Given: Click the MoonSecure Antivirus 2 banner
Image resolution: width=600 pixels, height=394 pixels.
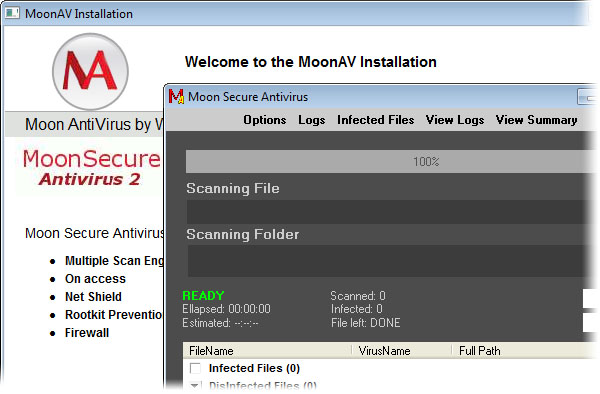Looking at the screenshot, I should pyautogui.click(x=91, y=168).
